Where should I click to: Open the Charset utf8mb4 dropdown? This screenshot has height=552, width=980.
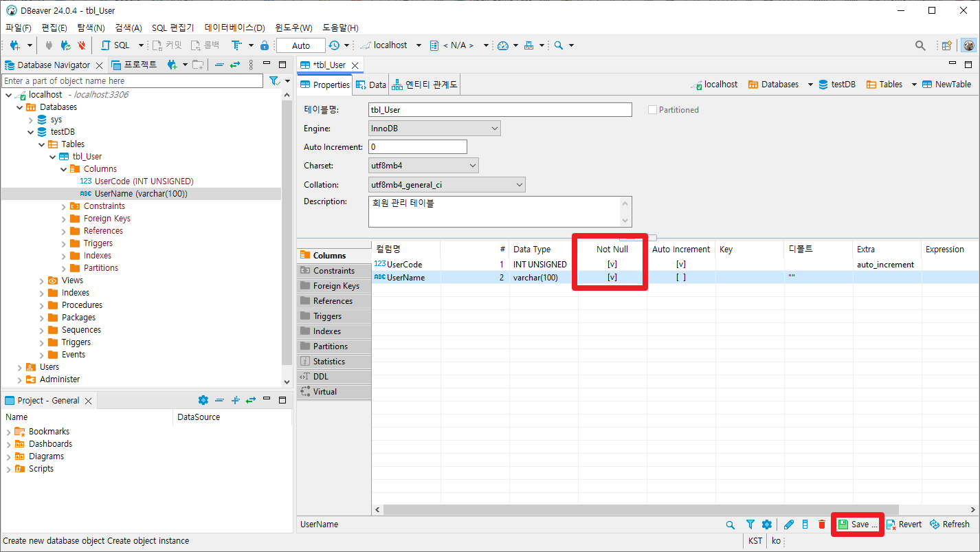tap(423, 166)
